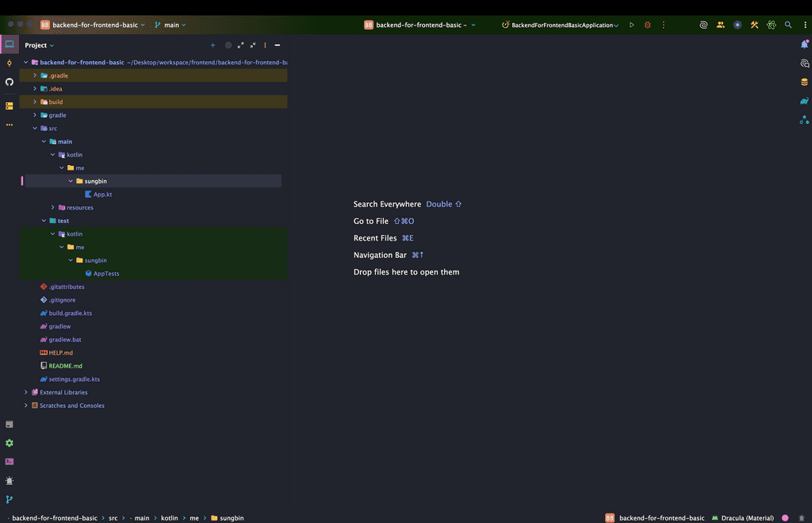Viewport: 812px width, 523px height.
Task: Start debugging with the red bug icon
Action: [647, 25]
